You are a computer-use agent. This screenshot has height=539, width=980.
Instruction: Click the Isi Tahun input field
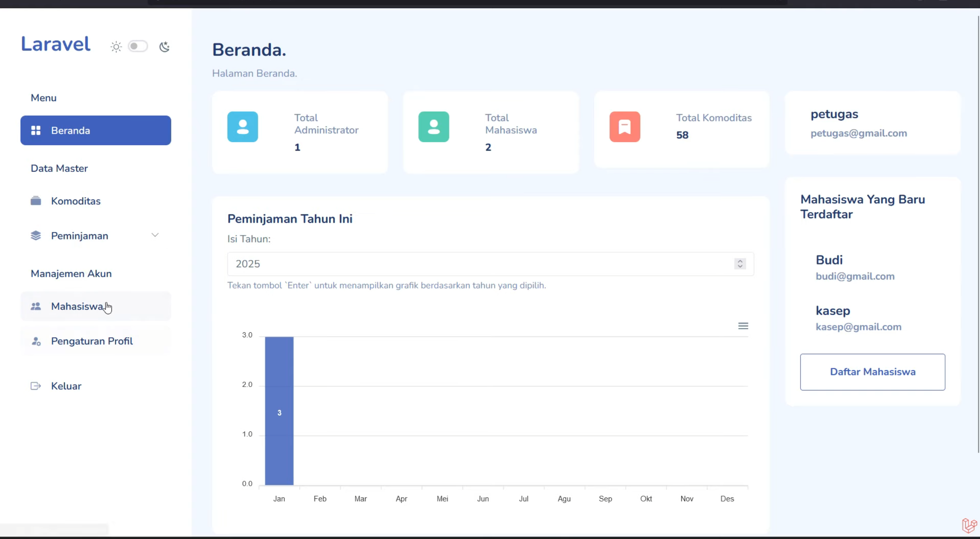click(490, 264)
